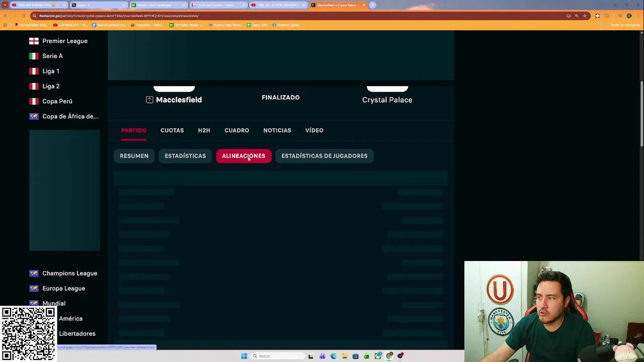
Task: Click the globe icon beside Champions League
Action: point(34,274)
